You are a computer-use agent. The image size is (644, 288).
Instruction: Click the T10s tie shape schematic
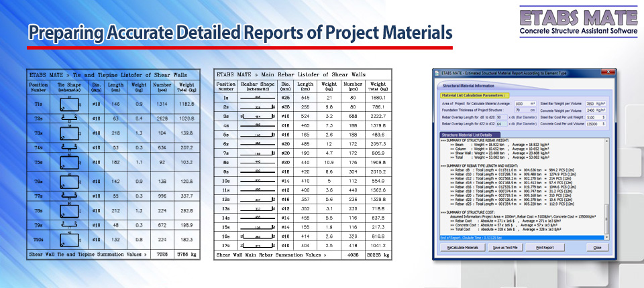69,239
